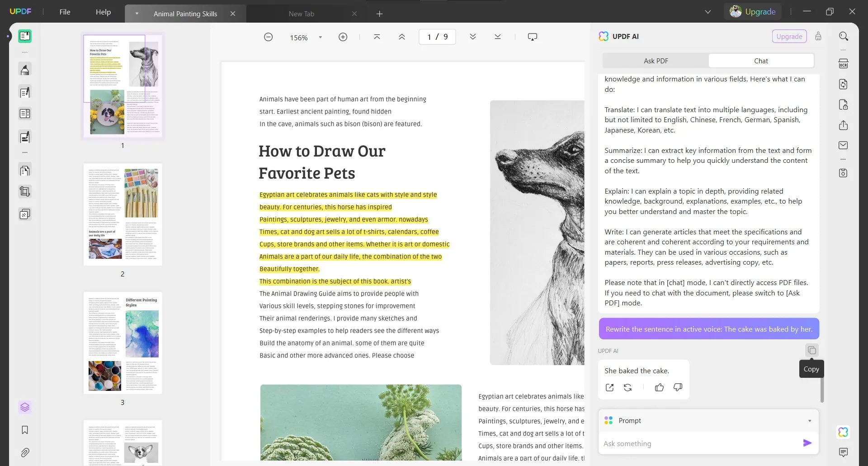Send the message with arrow button
This screenshot has width=868, height=466.
807,443
